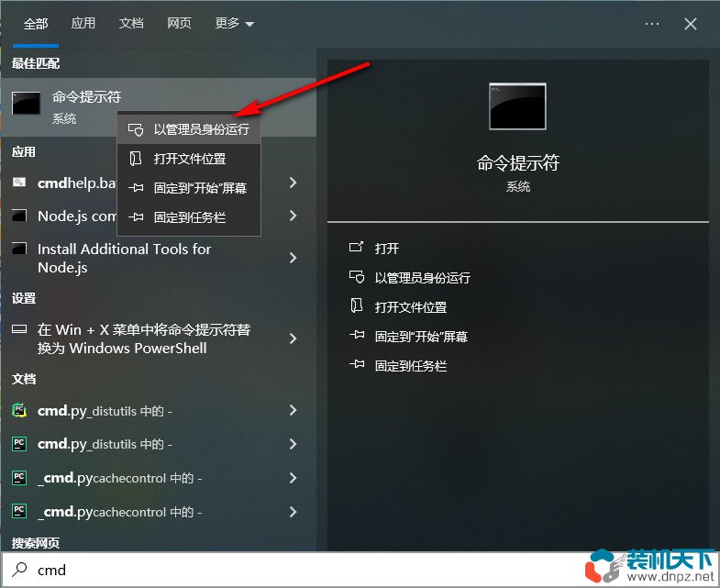Viewport: 720px width, 588px height.
Task: Click PyCharm icon of first cmd.py_distutils result
Action: pyautogui.click(x=19, y=410)
